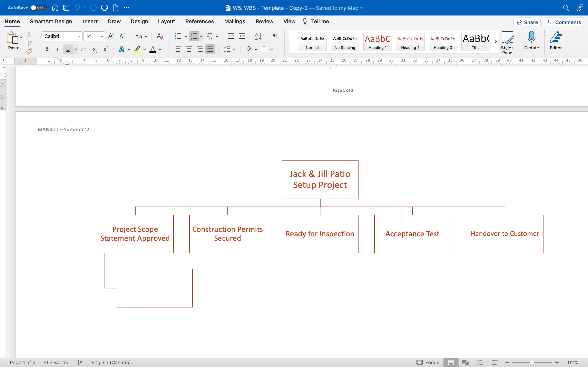Toggle Bold formatting
The image size is (588, 367).
[x=47, y=49]
